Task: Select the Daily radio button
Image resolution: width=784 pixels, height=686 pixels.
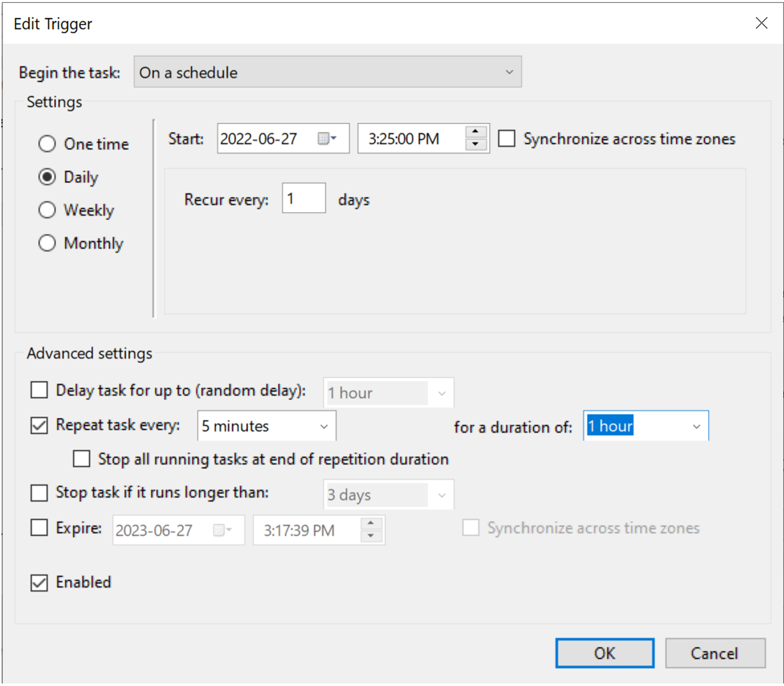Action: (47, 177)
